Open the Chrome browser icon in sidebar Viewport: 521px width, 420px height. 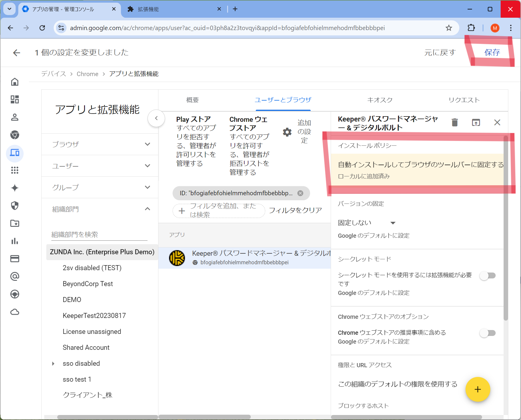pos(15,135)
